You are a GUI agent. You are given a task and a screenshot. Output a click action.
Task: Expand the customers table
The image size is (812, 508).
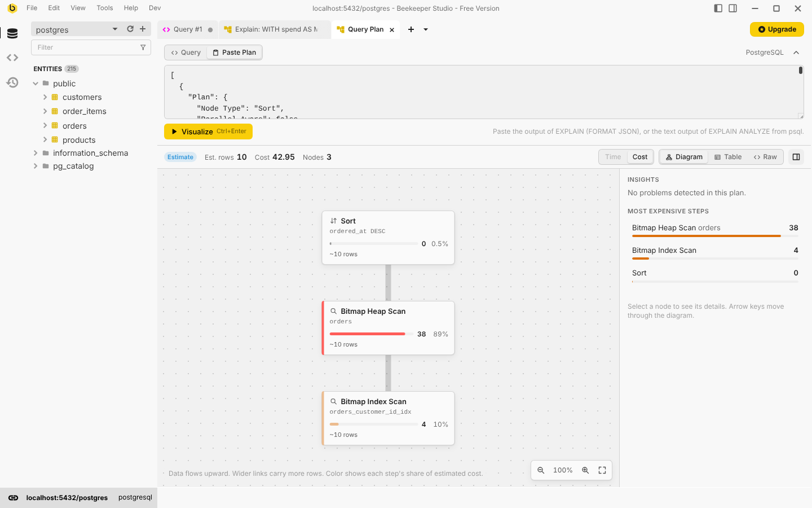pos(45,97)
